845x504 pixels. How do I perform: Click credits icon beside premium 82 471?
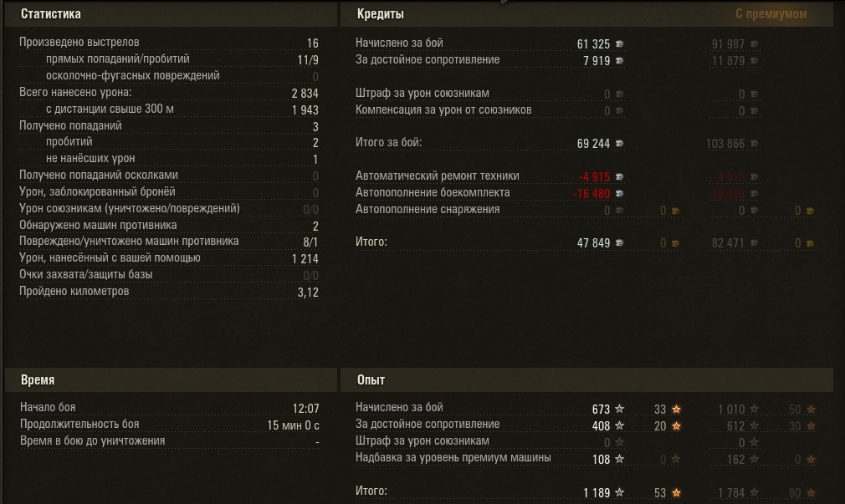(x=755, y=243)
